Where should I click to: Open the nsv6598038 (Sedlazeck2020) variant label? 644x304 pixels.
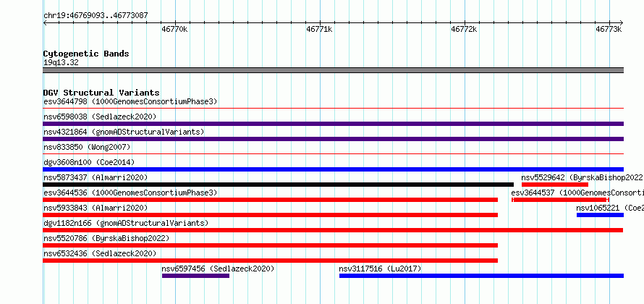tap(100, 117)
